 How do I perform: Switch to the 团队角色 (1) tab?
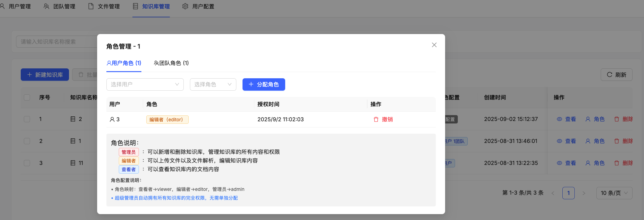click(171, 63)
